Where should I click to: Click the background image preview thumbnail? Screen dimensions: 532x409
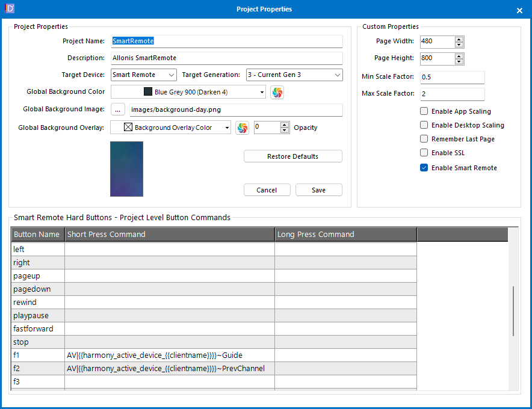click(x=126, y=169)
